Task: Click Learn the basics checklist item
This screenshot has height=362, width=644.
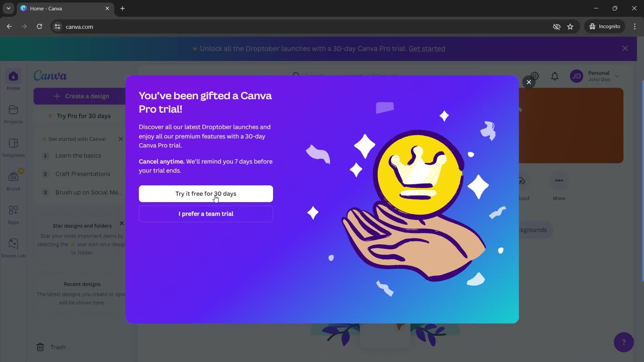Action: (78, 156)
